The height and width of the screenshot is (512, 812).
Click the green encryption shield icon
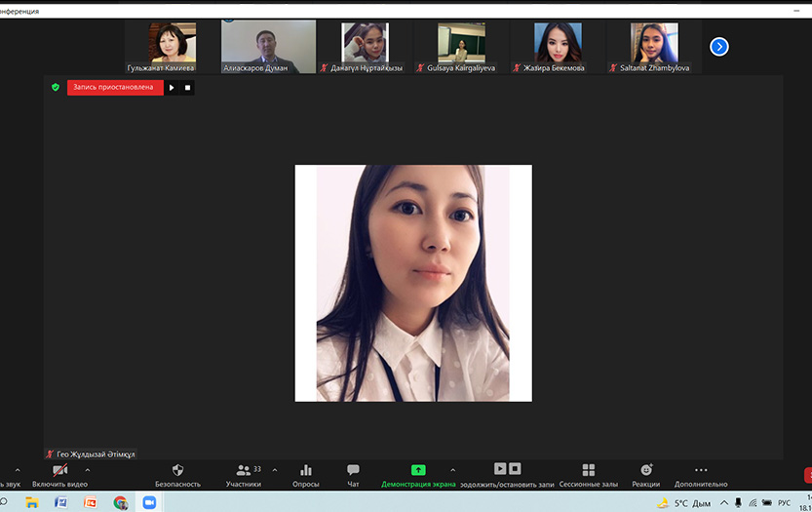point(56,87)
